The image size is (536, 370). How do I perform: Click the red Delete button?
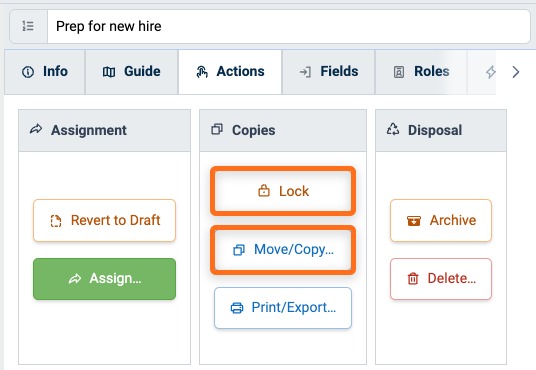(x=441, y=279)
